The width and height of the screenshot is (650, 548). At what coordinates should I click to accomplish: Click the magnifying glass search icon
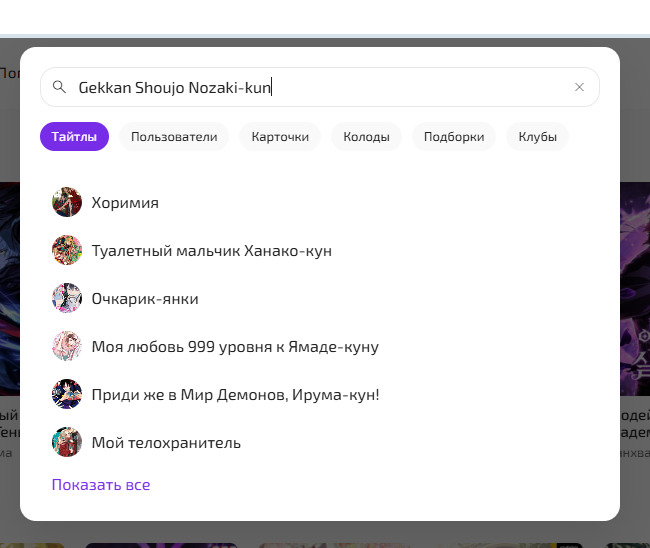(59, 87)
